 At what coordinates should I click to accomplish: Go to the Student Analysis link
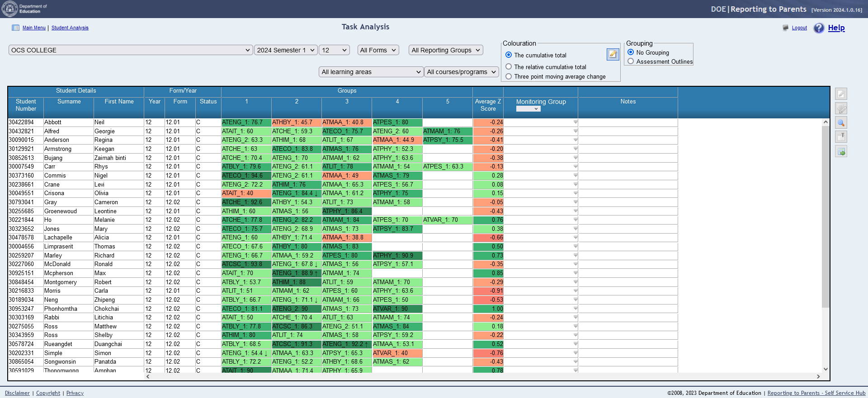pyautogui.click(x=70, y=28)
